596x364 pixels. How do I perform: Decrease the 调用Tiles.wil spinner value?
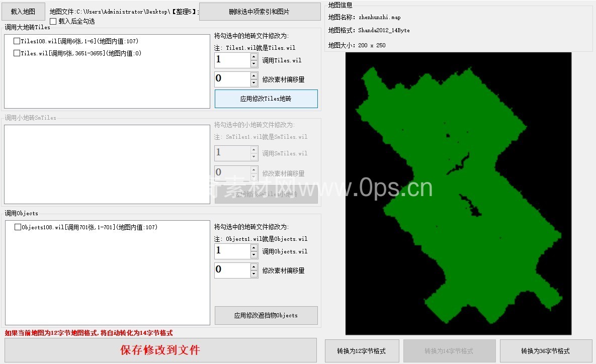point(254,64)
